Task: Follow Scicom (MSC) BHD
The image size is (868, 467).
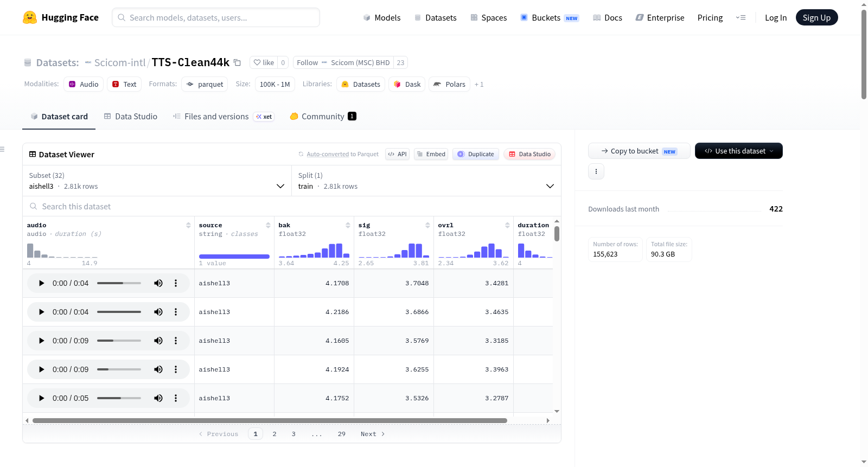Action: (343, 62)
